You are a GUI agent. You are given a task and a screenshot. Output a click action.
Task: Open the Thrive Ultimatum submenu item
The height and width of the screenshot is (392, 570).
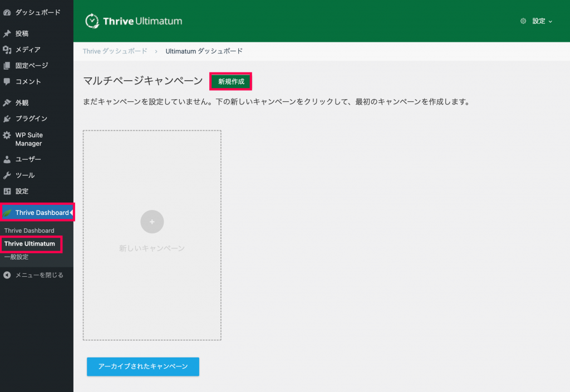click(30, 244)
